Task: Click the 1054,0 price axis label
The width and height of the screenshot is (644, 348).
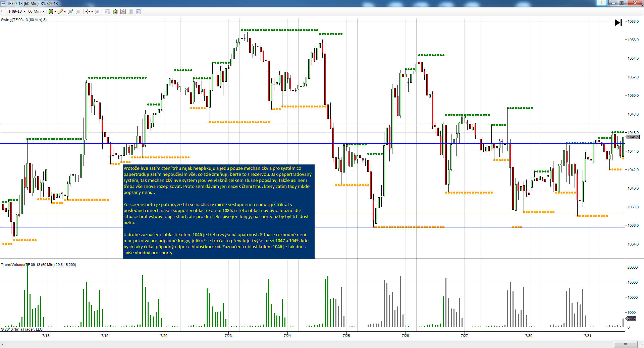Action: [x=633, y=58]
